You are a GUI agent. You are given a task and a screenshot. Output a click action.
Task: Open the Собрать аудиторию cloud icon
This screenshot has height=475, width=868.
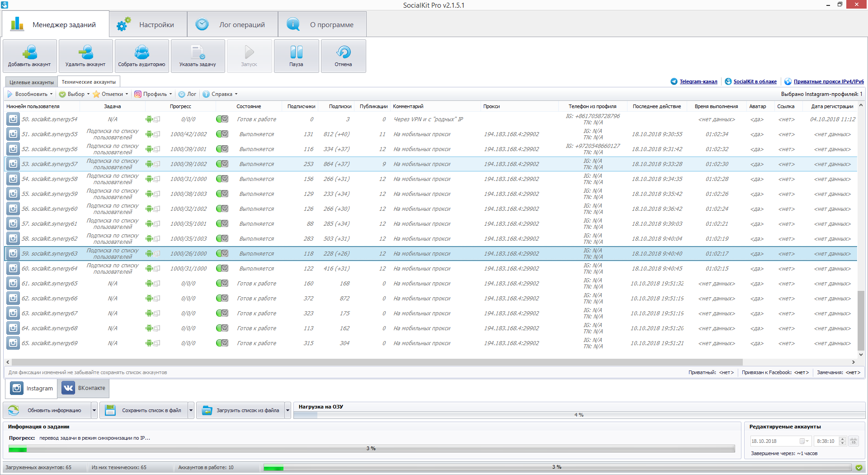[x=142, y=52]
